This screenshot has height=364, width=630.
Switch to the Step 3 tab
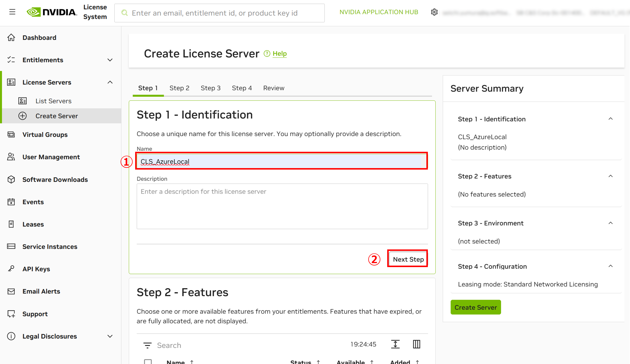coord(211,88)
